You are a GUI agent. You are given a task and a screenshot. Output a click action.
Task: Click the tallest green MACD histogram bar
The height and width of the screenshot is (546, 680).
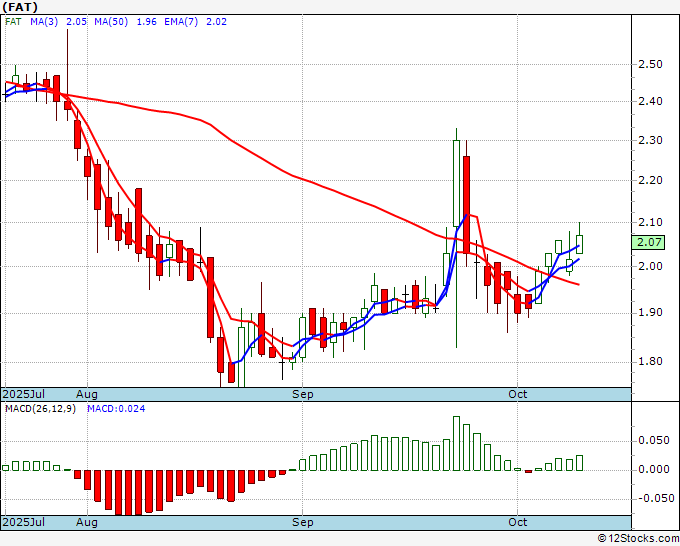tap(456, 443)
